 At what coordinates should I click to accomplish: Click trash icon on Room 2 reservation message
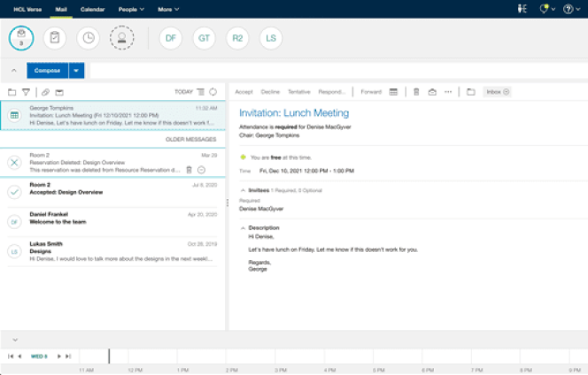click(189, 169)
